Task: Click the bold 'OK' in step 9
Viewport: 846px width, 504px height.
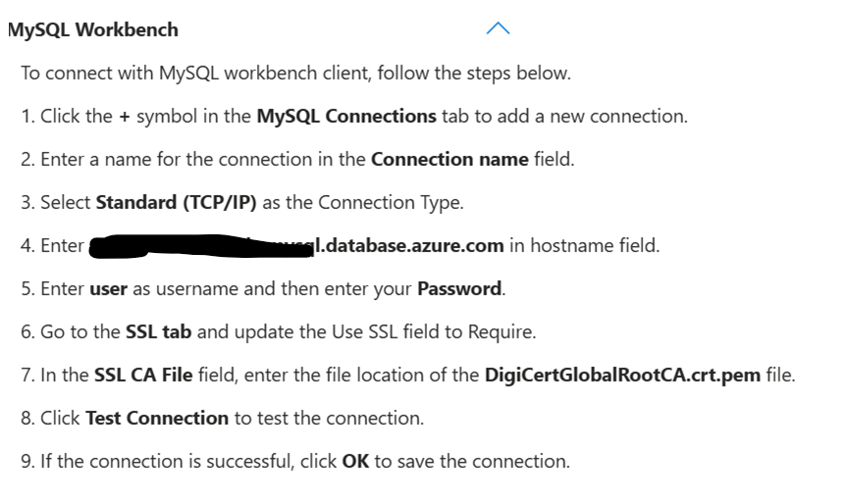Action: pyautogui.click(x=355, y=461)
